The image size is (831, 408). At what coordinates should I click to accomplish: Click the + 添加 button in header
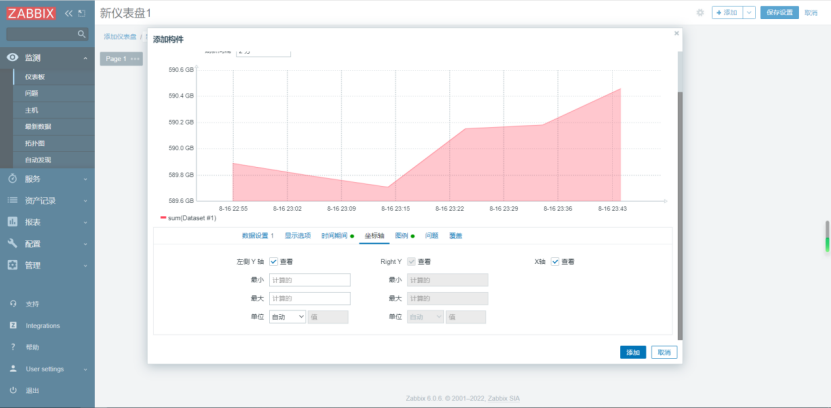727,13
